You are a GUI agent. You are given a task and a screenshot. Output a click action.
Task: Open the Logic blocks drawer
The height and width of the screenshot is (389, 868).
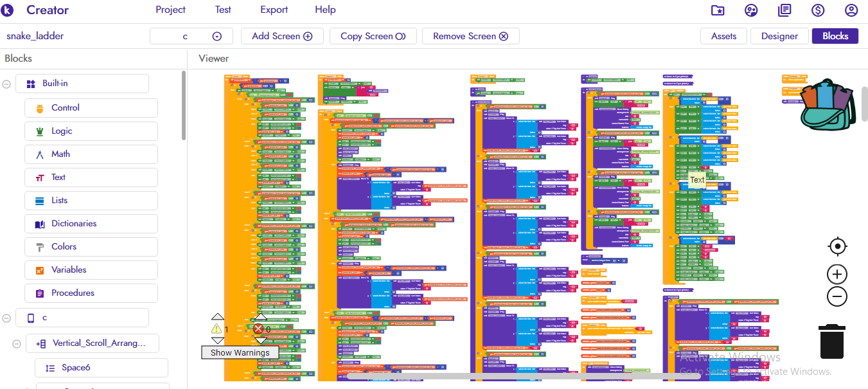(x=91, y=131)
